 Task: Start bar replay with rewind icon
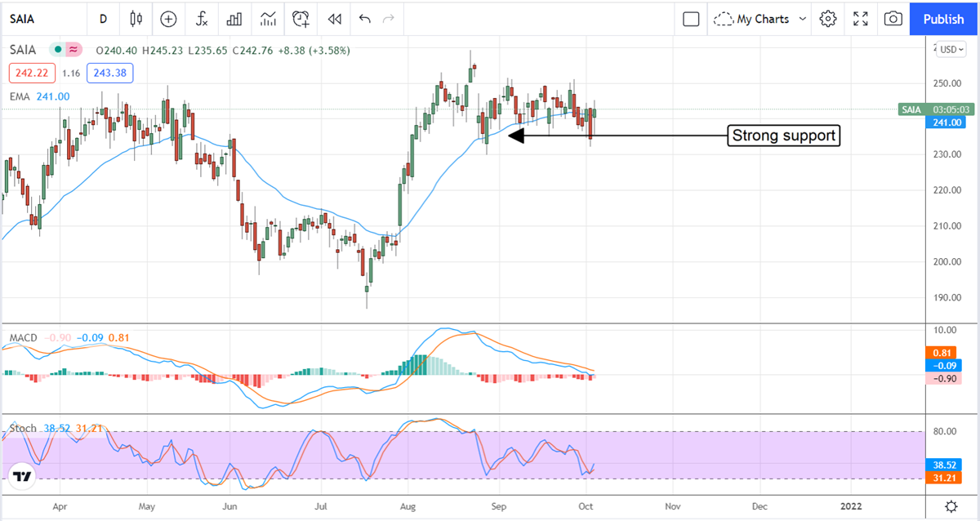[x=333, y=18]
